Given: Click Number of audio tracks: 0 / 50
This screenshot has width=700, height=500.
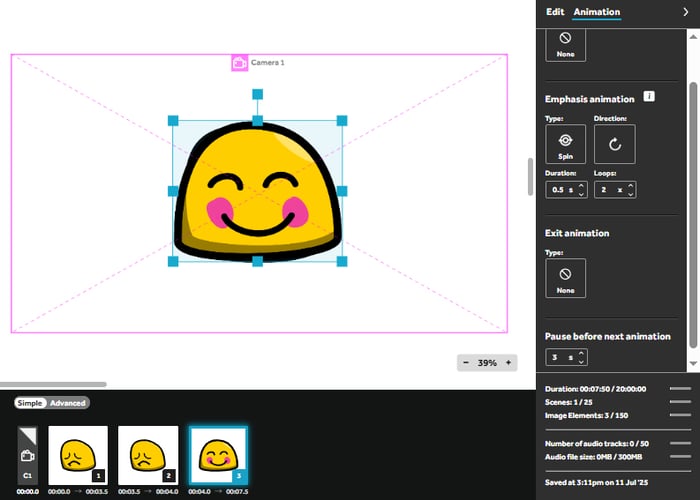Looking at the screenshot, I should pos(596,444).
